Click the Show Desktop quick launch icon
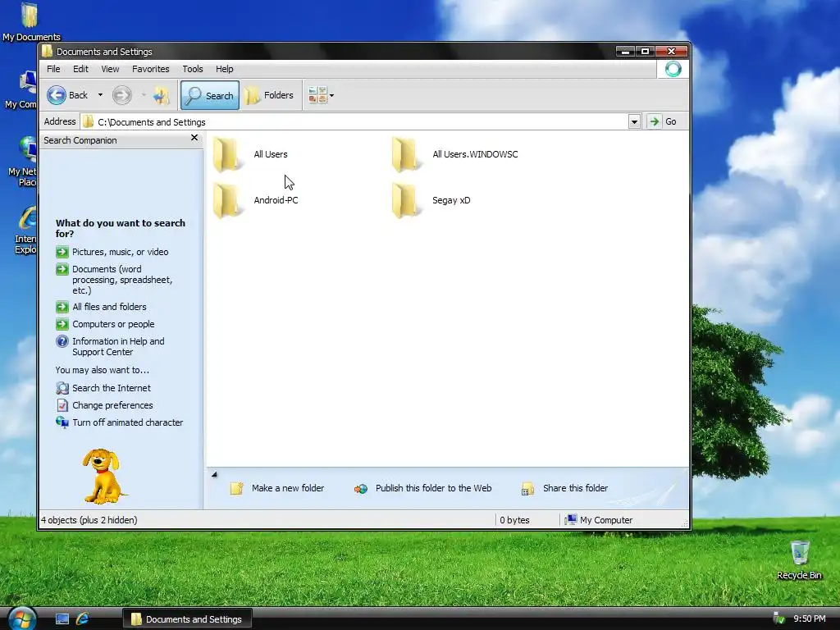 click(x=62, y=619)
